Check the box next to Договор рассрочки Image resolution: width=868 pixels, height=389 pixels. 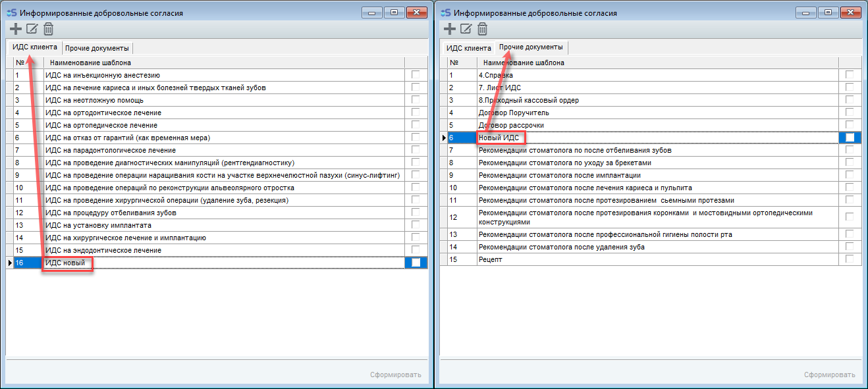tap(850, 125)
